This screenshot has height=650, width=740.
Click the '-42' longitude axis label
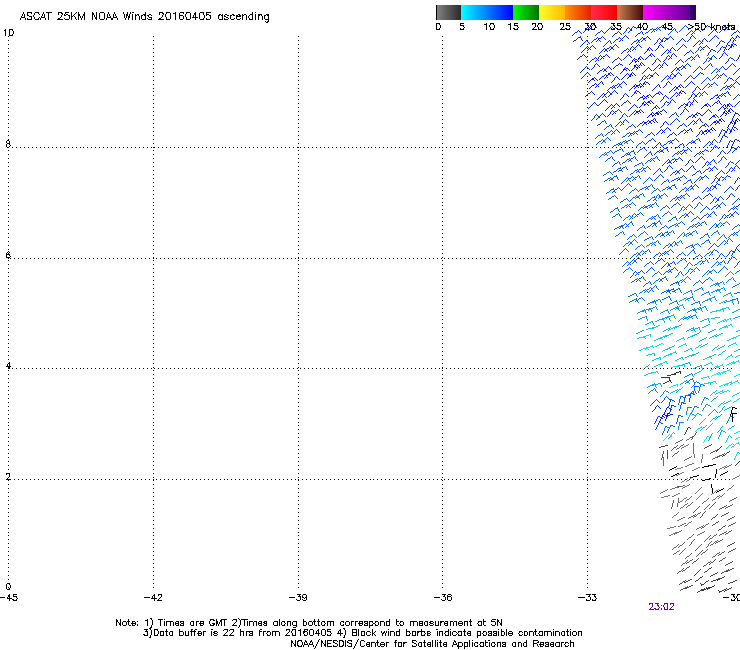click(x=153, y=598)
